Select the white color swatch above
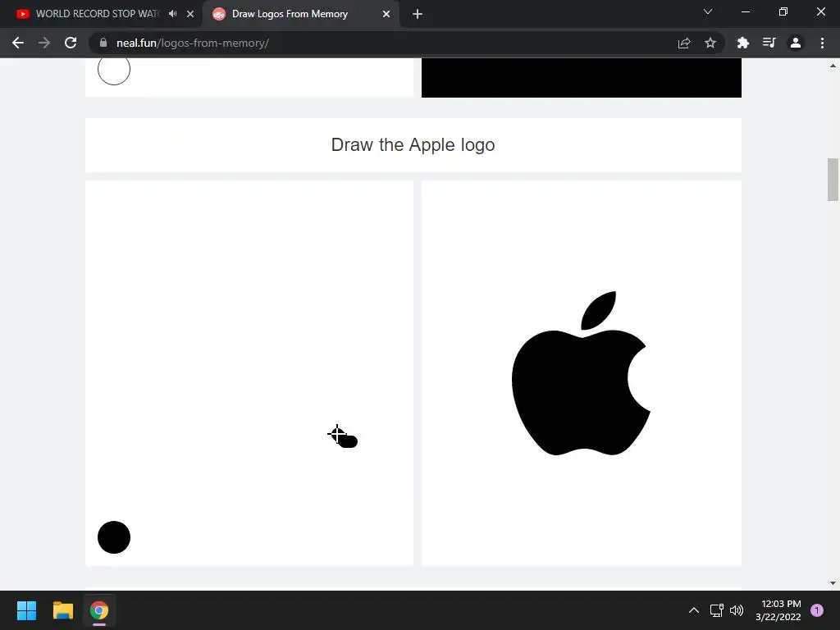 (x=114, y=71)
